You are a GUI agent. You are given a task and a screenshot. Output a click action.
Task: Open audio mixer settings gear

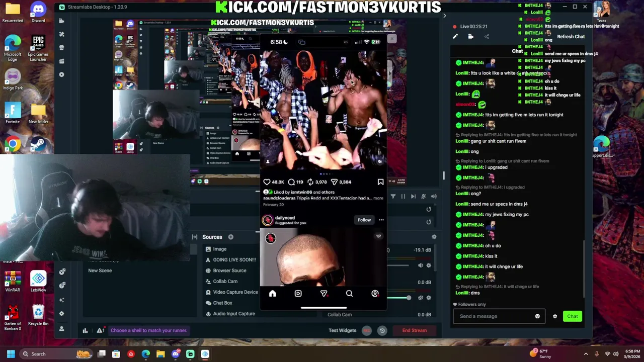point(434,237)
